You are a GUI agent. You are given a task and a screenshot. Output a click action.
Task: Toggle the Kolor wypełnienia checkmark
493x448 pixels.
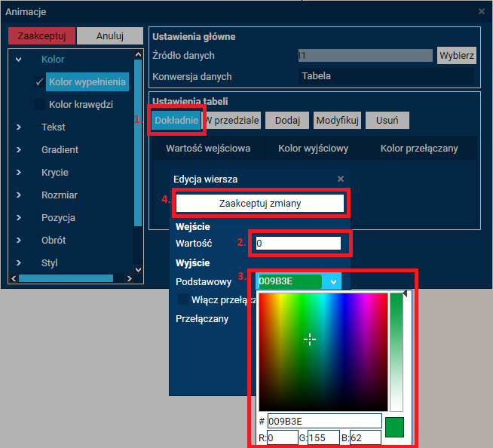coord(39,81)
